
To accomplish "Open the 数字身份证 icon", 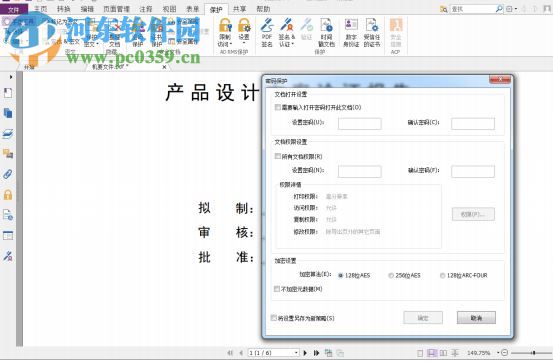I will (351, 26).
